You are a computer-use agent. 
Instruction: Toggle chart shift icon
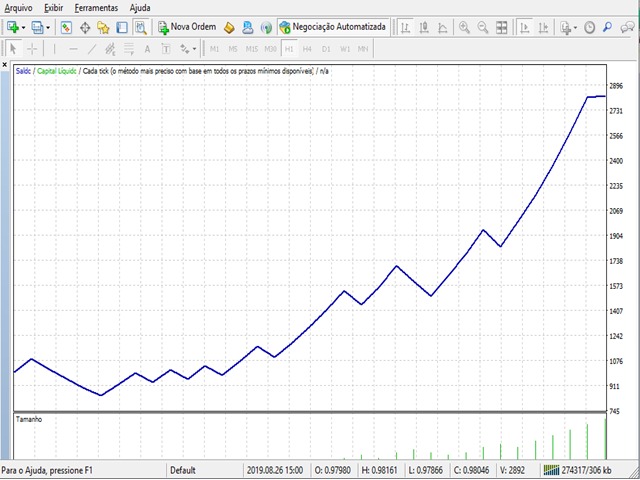click(543, 27)
